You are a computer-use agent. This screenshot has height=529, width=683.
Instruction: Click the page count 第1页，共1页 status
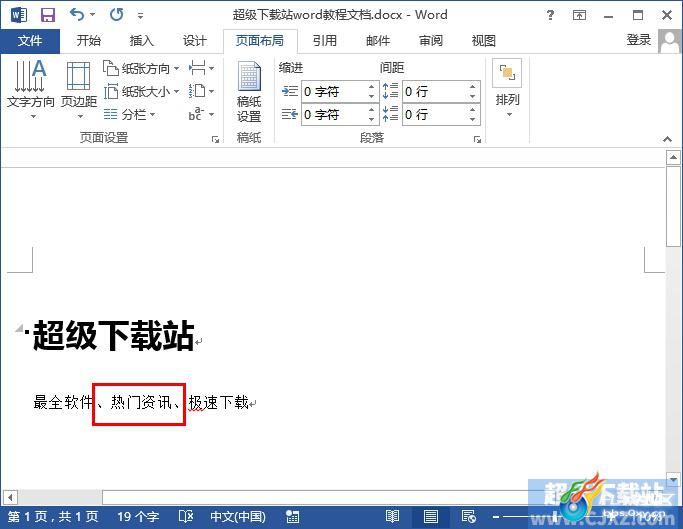click(53, 517)
